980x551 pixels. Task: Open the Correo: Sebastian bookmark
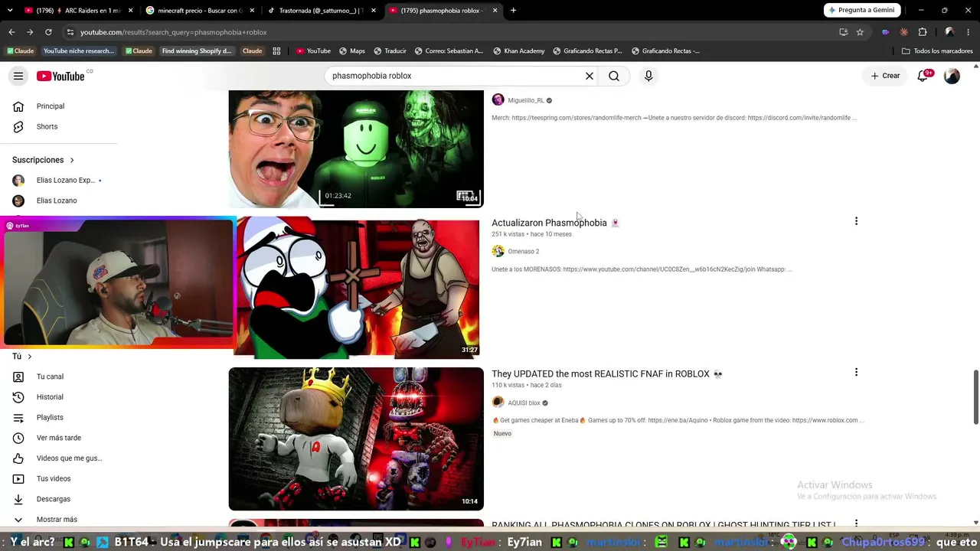[449, 51]
